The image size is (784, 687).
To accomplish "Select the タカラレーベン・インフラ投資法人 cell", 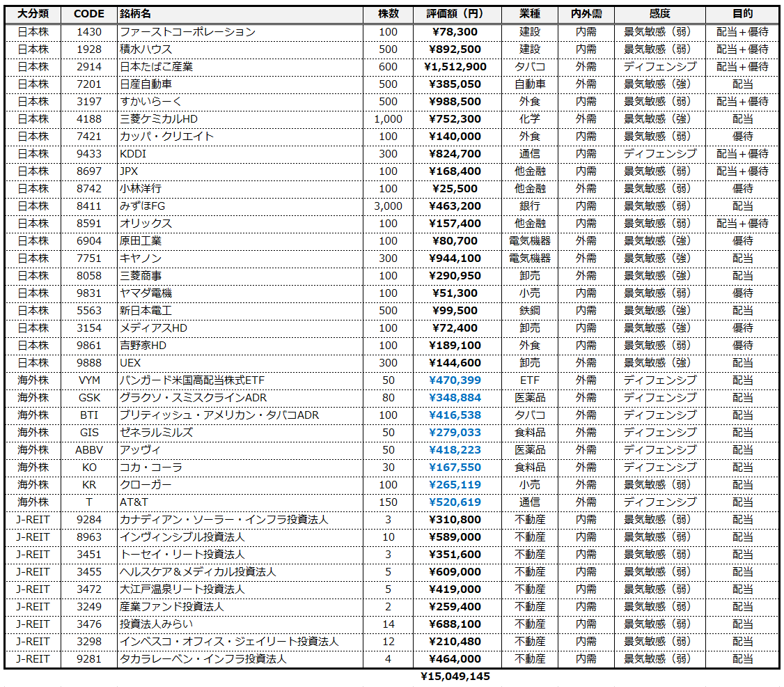I will [240, 659].
